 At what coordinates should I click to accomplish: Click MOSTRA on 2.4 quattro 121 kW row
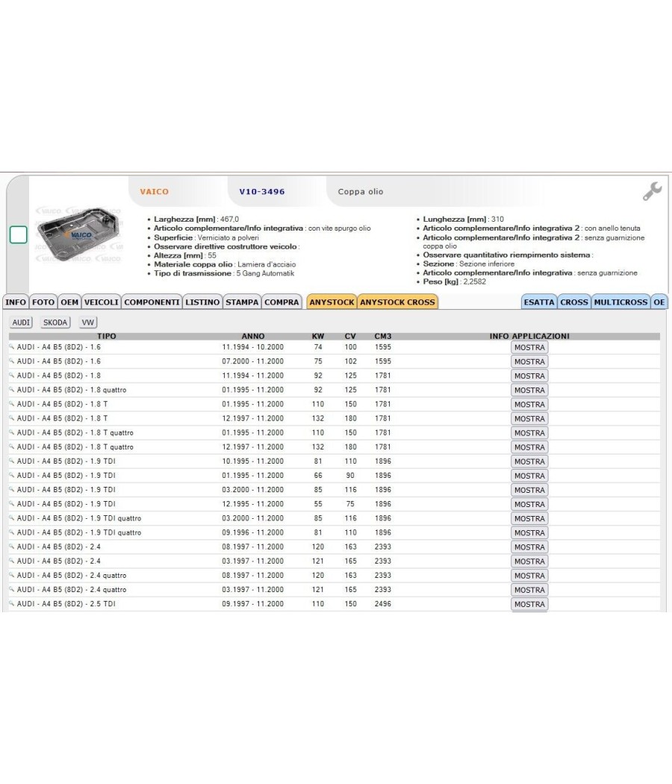pyautogui.click(x=529, y=590)
